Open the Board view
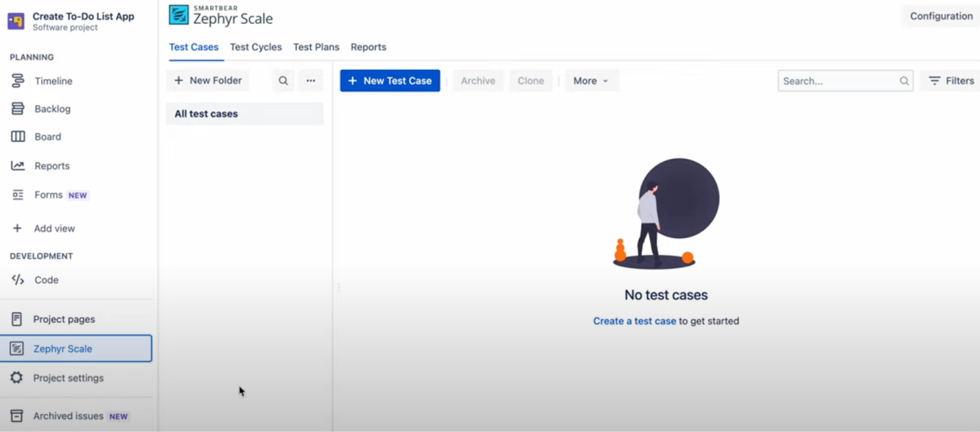 [48, 137]
